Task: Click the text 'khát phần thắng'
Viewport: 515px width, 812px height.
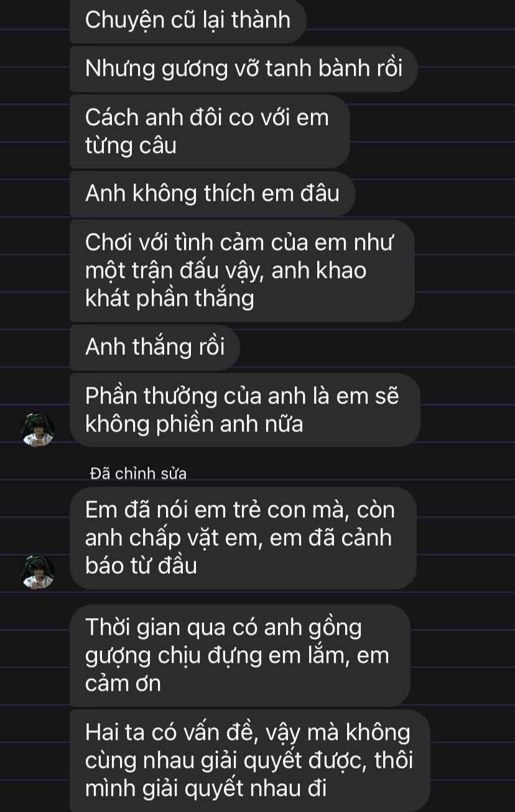Action: [170, 299]
